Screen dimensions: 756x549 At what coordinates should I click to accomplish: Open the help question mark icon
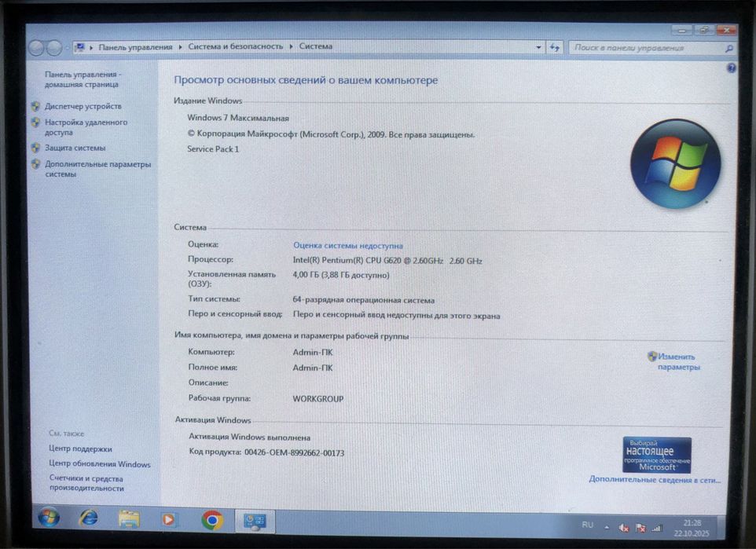click(x=731, y=68)
